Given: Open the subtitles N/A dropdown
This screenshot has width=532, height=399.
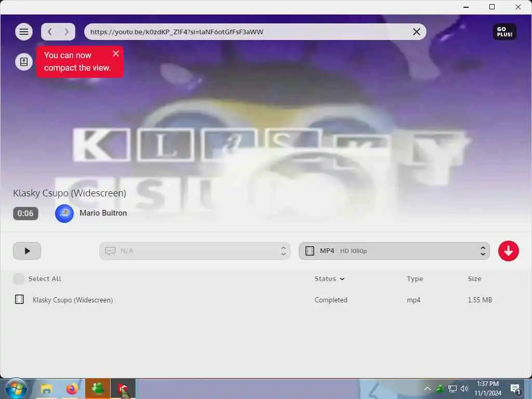Looking at the screenshot, I should tap(195, 251).
